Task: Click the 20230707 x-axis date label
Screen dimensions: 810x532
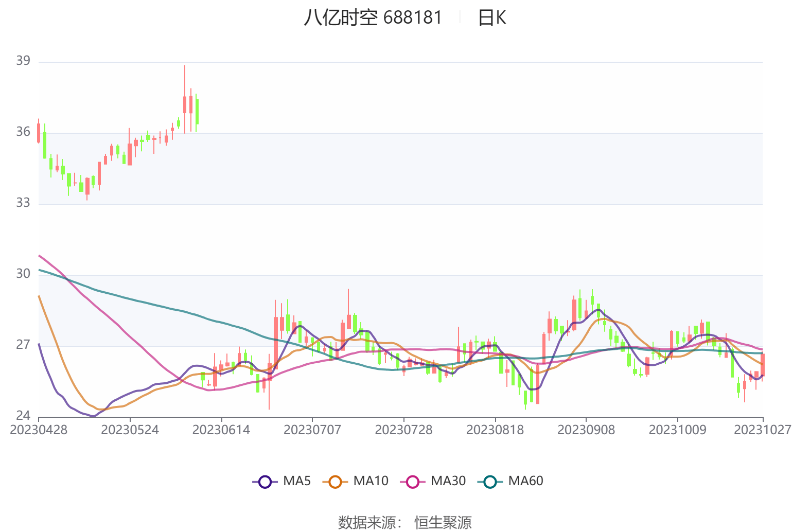Action: tap(312, 430)
